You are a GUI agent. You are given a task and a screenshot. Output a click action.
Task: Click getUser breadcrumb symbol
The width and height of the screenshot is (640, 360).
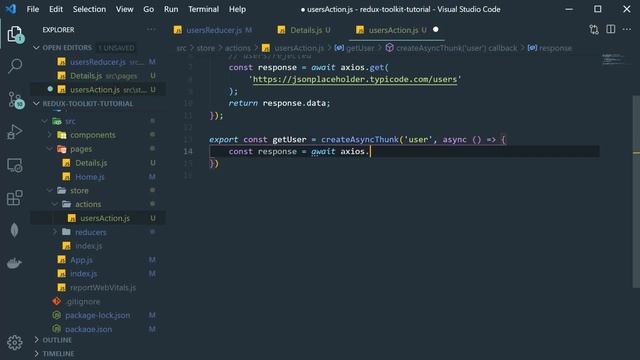click(x=354, y=48)
